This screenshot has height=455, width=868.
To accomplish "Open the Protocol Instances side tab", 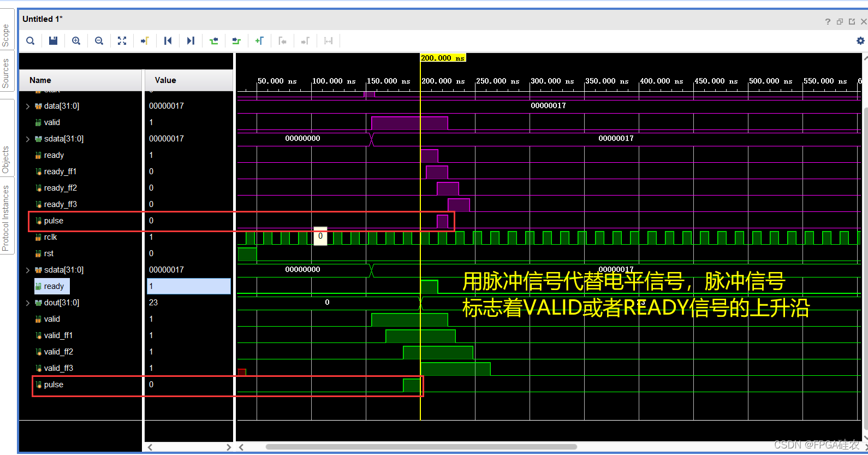I will (6, 218).
